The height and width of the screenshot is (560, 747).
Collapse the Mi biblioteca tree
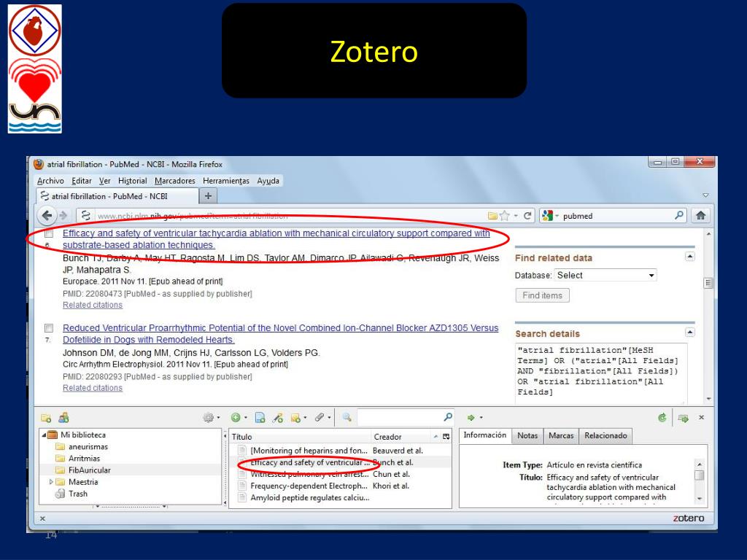(44, 435)
